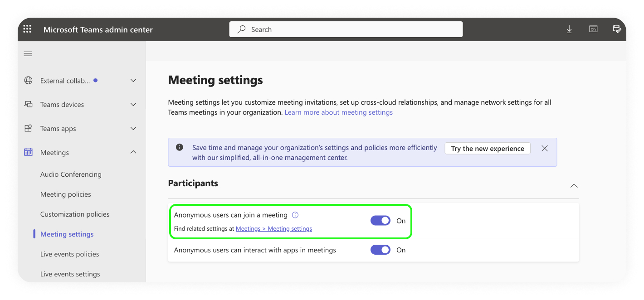Expand the External collaboration section
The image size is (644, 300).
[133, 80]
